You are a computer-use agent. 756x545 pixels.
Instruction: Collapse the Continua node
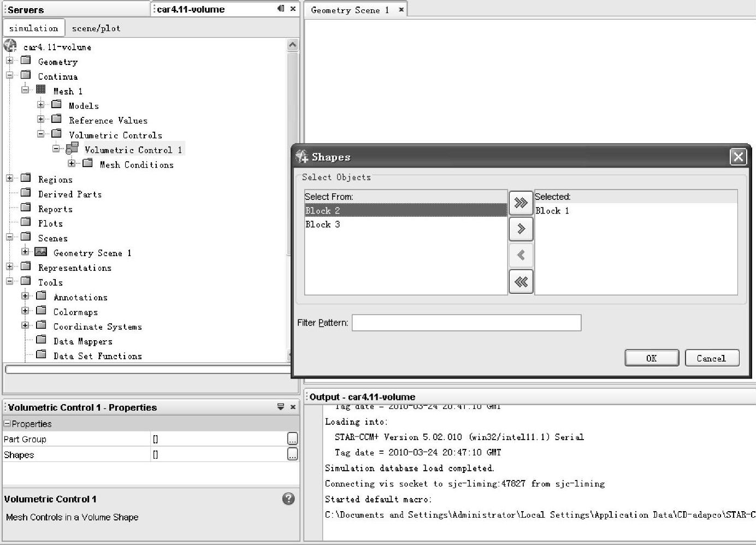pyautogui.click(x=10, y=75)
